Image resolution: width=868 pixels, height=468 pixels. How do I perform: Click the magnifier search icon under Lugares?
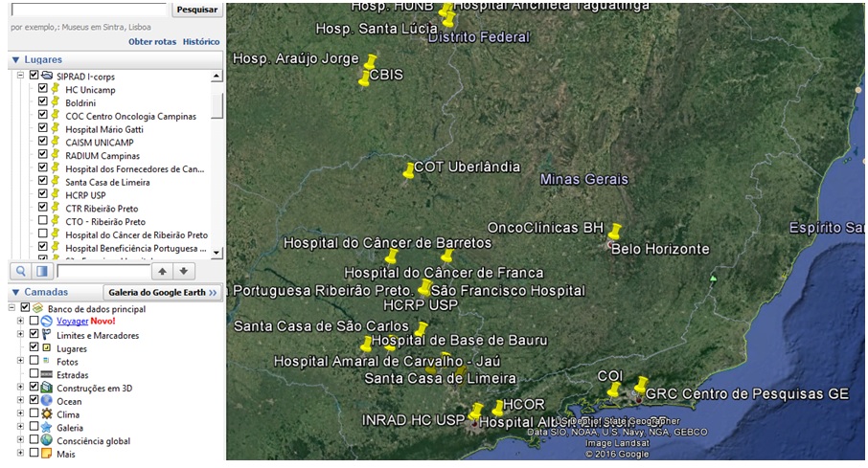21,271
